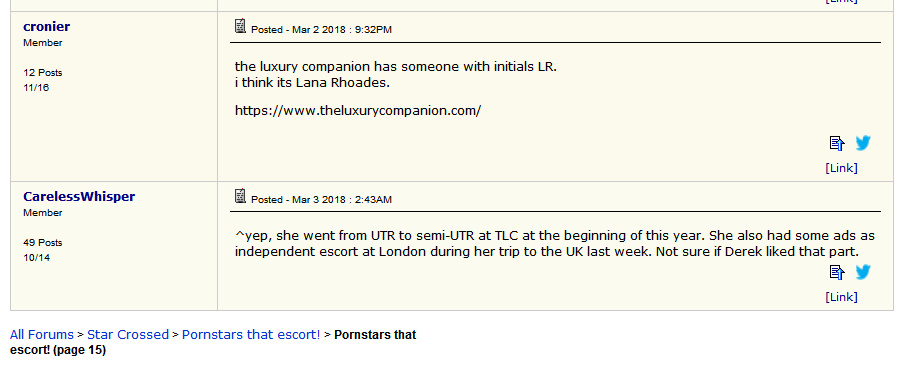The width and height of the screenshot is (904, 370).
Task: Quote cronier's post using the reply icon
Action: click(837, 143)
